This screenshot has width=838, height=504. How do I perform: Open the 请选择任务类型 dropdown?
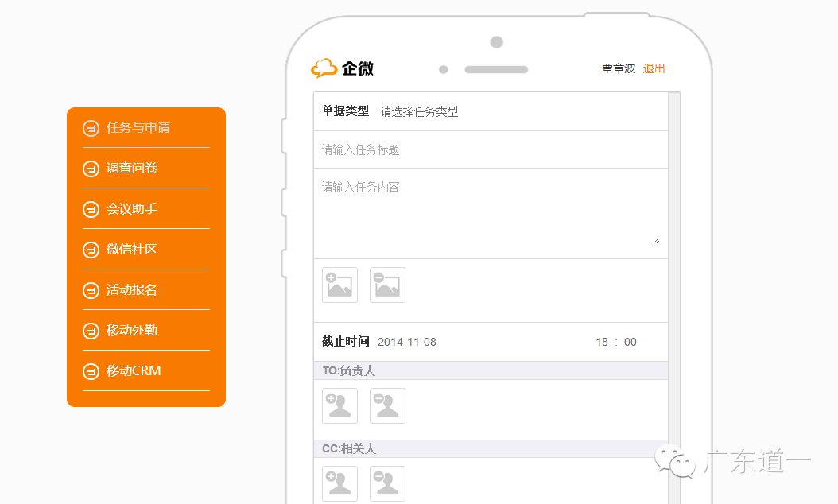(x=419, y=112)
